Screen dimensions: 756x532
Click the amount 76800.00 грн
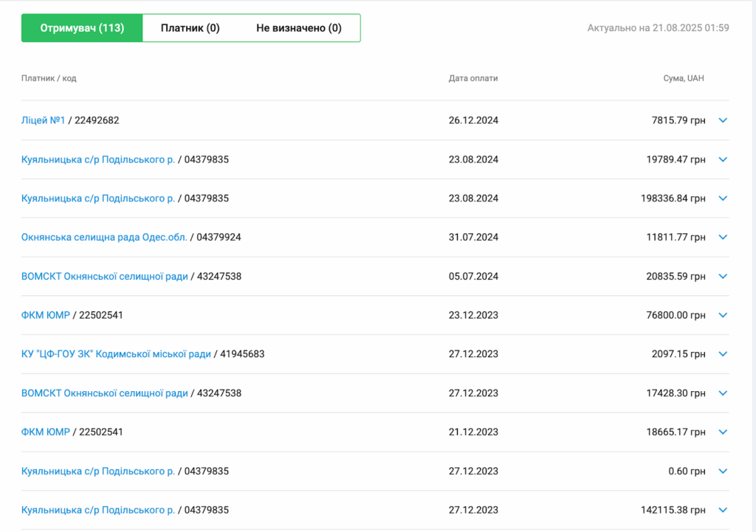click(x=676, y=315)
